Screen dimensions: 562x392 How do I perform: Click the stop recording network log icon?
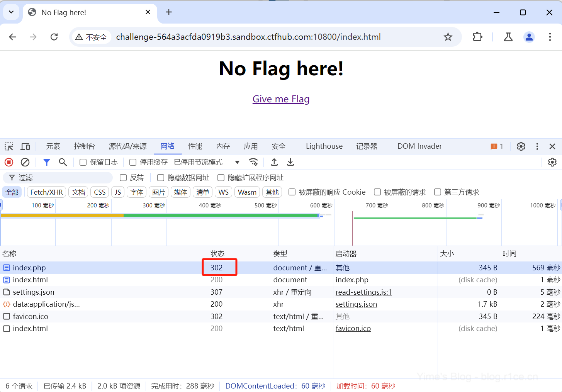pyautogui.click(x=9, y=162)
